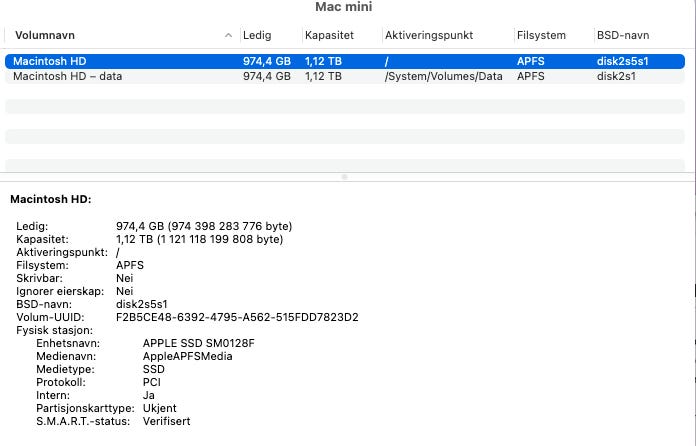
Task: Click the APPLE SSD SM0128F device name
Action: [198, 343]
